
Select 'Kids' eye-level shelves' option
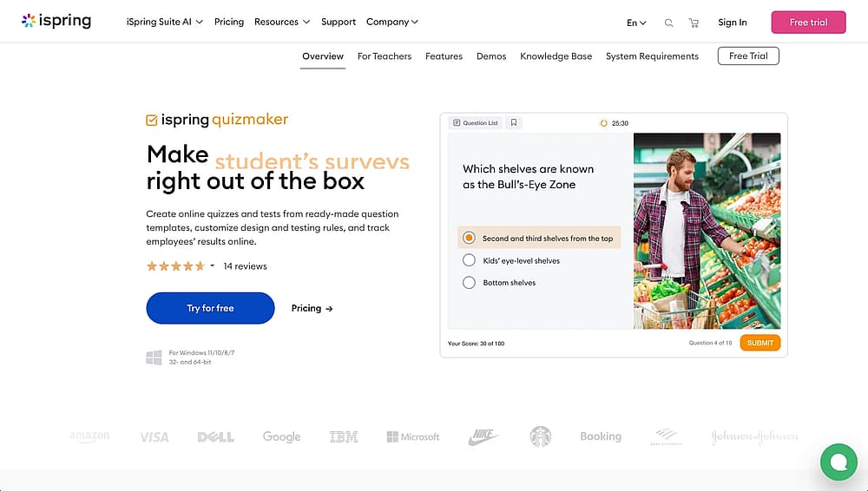click(x=511, y=261)
